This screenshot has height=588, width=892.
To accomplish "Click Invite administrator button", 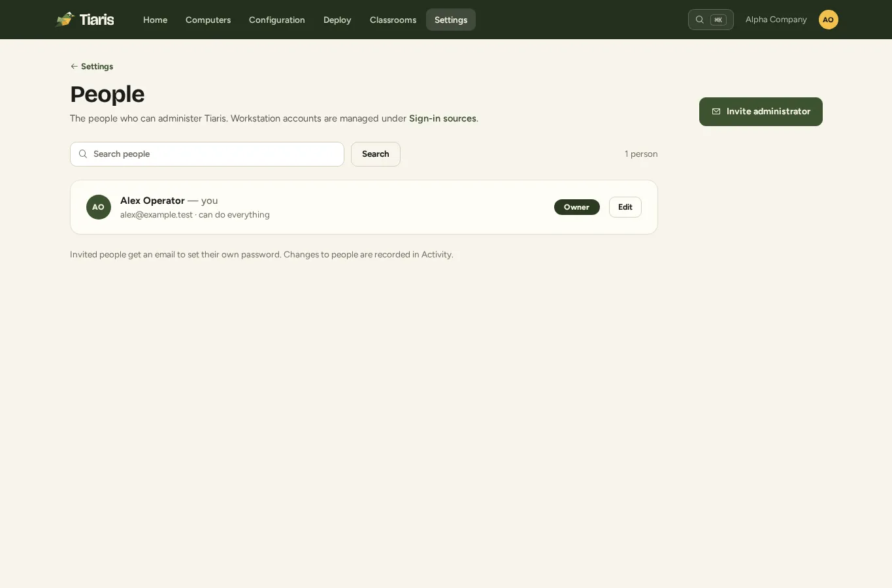I will tap(761, 112).
